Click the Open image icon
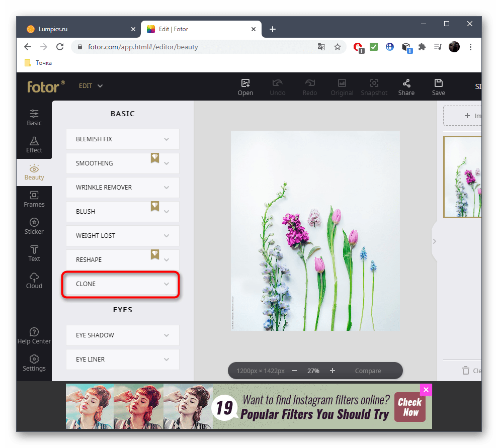 (245, 86)
